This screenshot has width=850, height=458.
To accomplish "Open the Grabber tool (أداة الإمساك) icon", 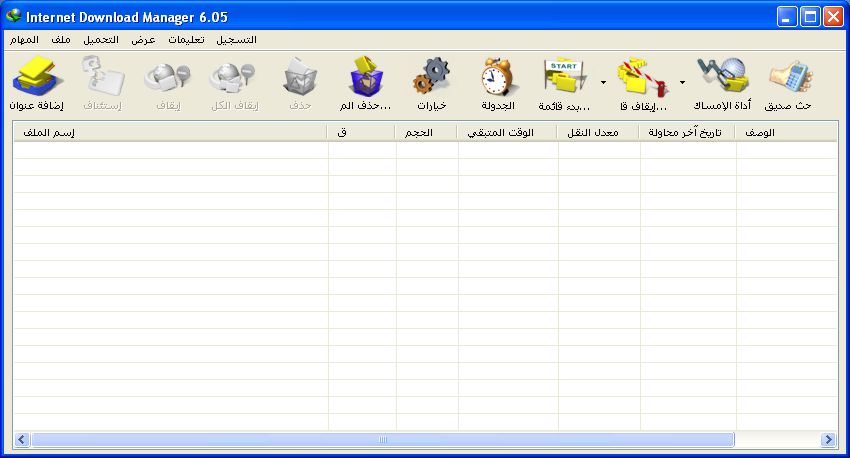I will pyautogui.click(x=722, y=75).
